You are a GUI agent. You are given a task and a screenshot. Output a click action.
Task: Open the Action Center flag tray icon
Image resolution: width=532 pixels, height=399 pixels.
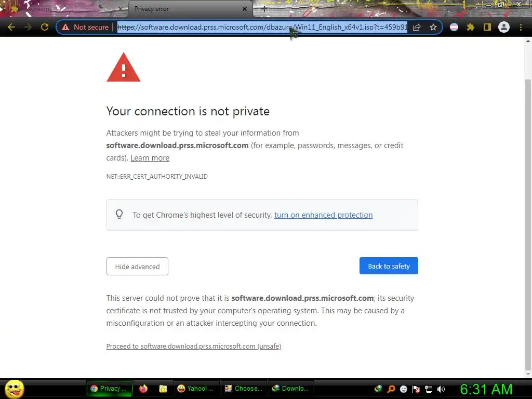pyautogui.click(x=416, y=389)
